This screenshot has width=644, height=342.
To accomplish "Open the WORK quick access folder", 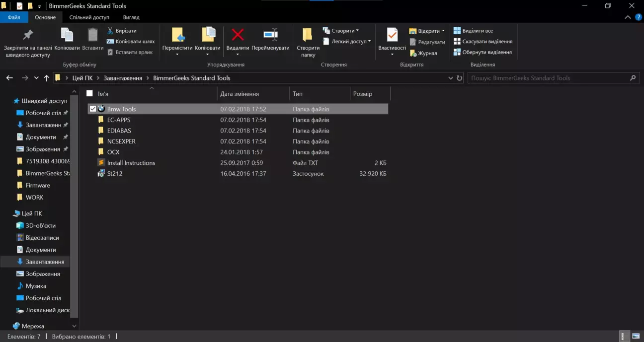I will pos(34,197).
